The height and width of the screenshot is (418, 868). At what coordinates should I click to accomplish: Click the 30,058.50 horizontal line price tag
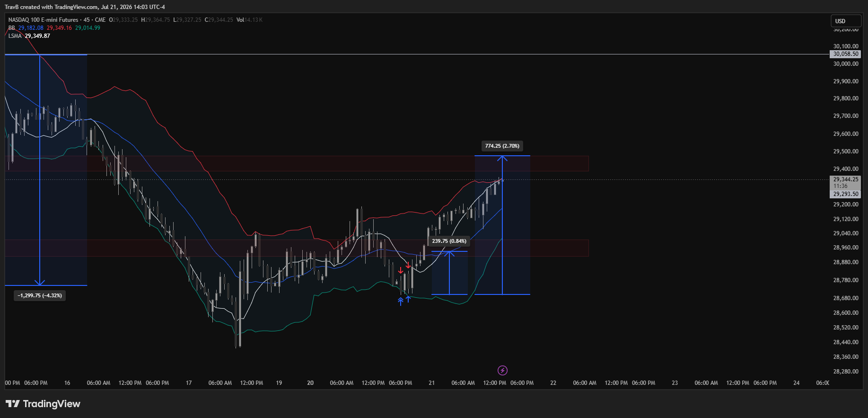coord(845,54)
